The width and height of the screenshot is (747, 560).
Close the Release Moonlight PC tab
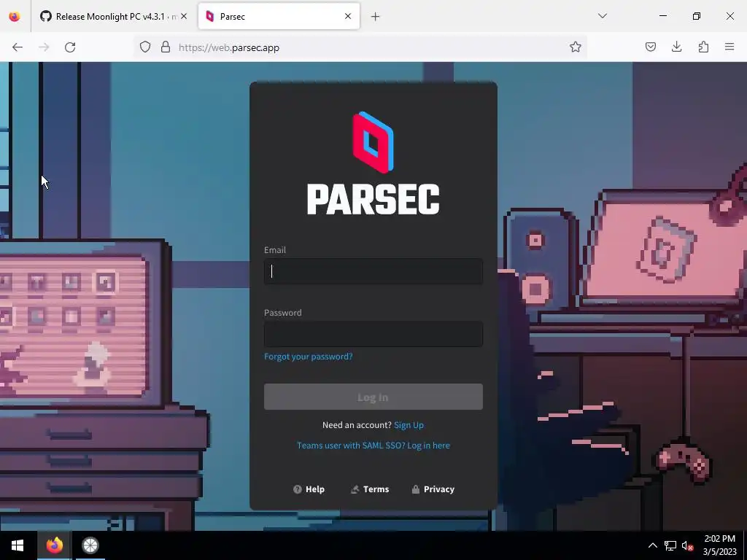point(184,16)
